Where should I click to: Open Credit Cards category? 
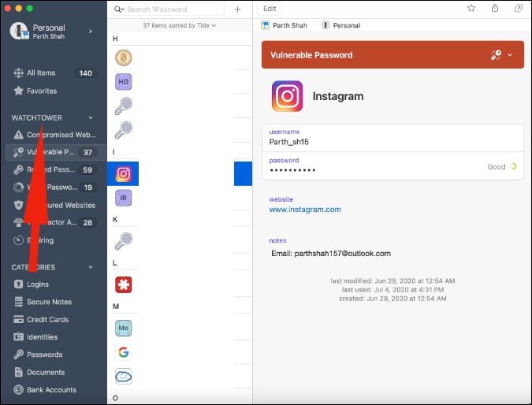point(41,320)
